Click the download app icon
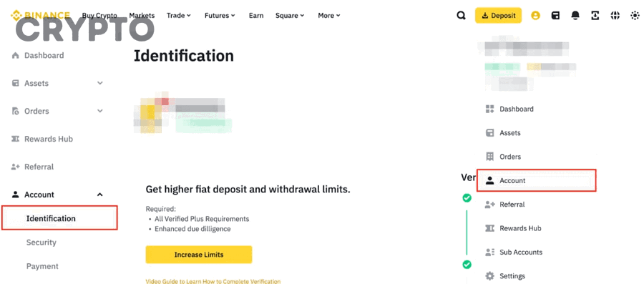The image size is (644, 284). (x=595, y=16)
